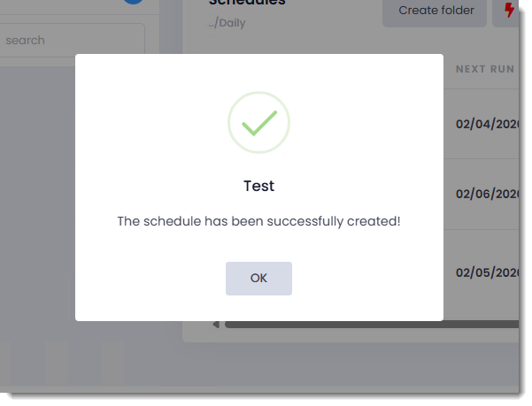
Task: Select the schedule row dated 02/06/2020
Action: click(x=486, y=194)
